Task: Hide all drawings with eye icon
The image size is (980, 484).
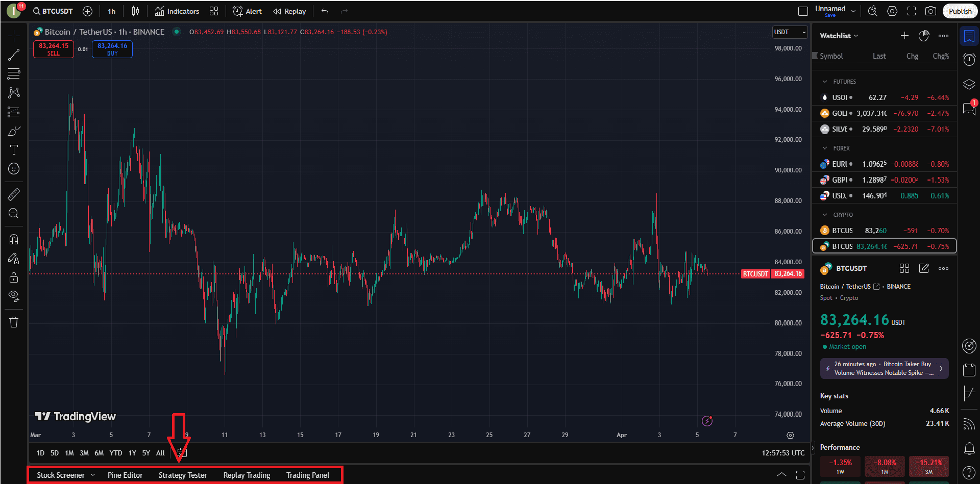Action: coord(14,296)
